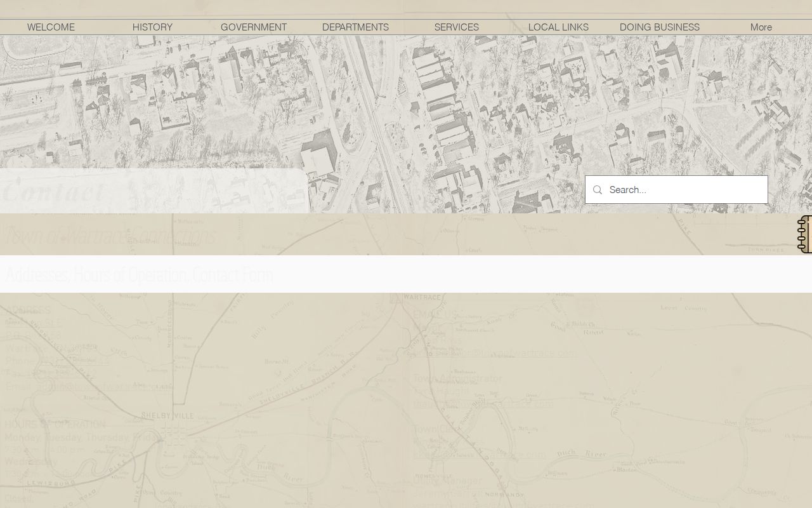Navigate to LOCAL LINKS
This screenshot has height=508, width=812.
pyautogui.click(x=558, y=27)
